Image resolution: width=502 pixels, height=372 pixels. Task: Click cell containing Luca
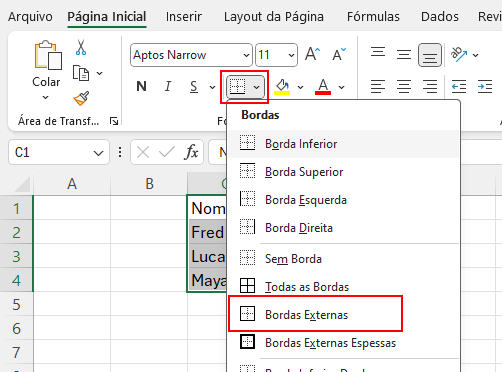pyautogui.click(x=207, y=256)
